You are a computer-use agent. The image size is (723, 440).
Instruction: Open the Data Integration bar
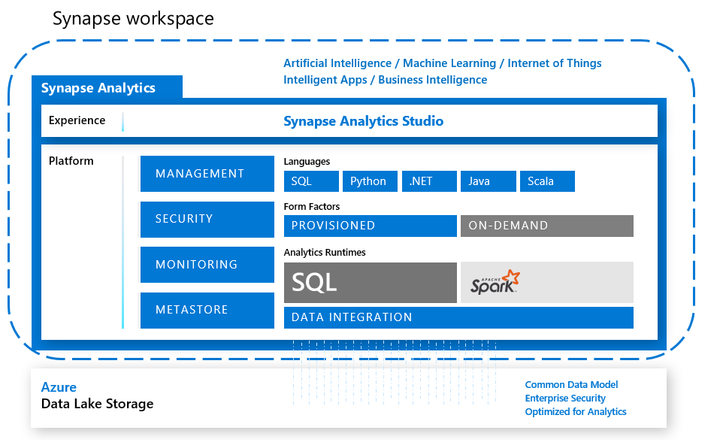tap(458, 318)
